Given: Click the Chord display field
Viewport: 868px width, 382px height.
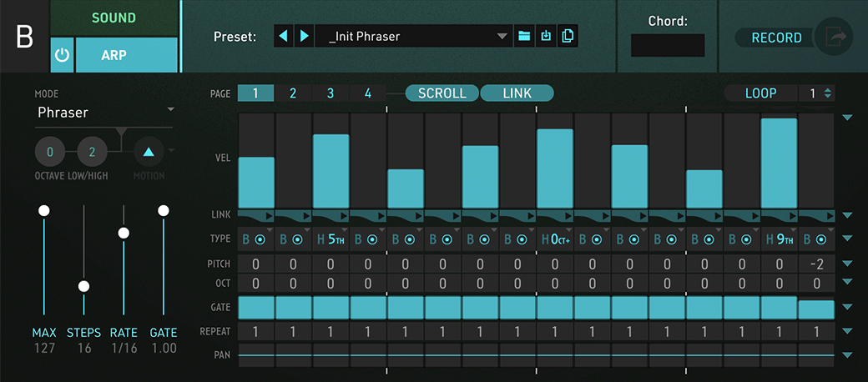Looking at the screenshot, I should (x=667, y=45).
